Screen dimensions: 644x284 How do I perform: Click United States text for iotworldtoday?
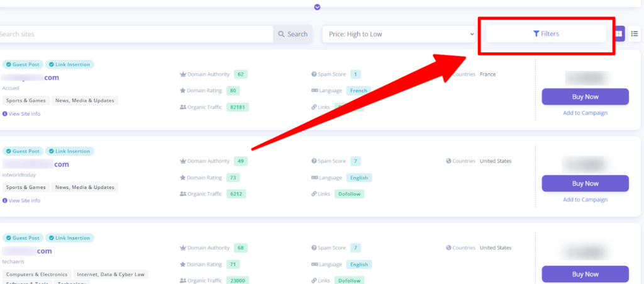point(496,161)
